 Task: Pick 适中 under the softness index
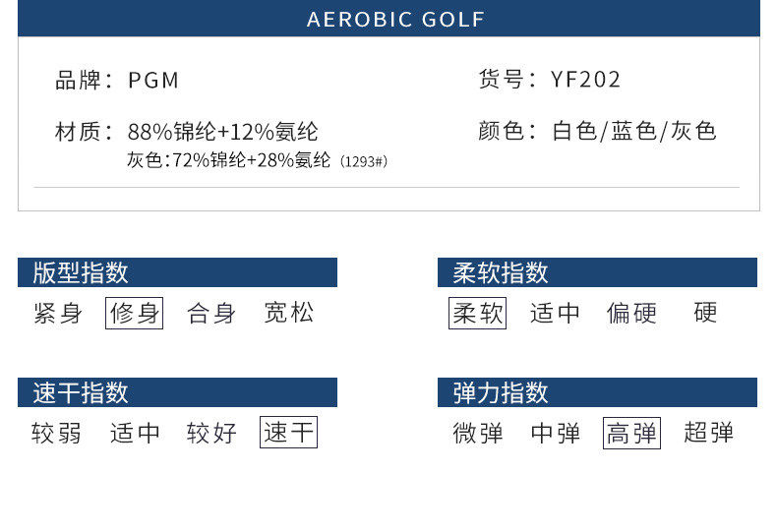(555, 314)
